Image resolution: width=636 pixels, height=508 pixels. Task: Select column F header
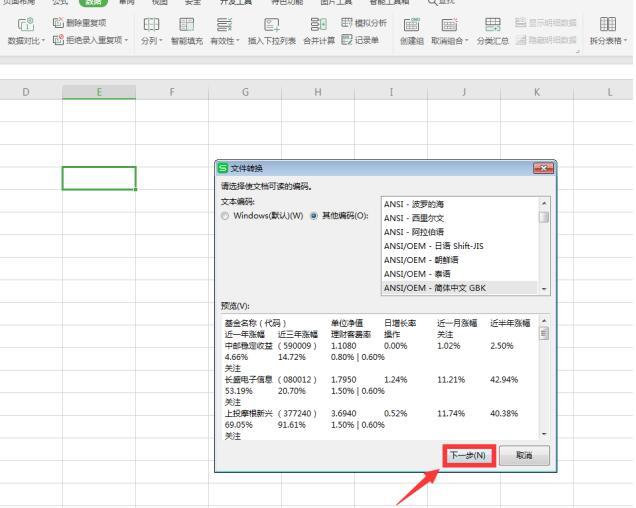coord(172,92)
